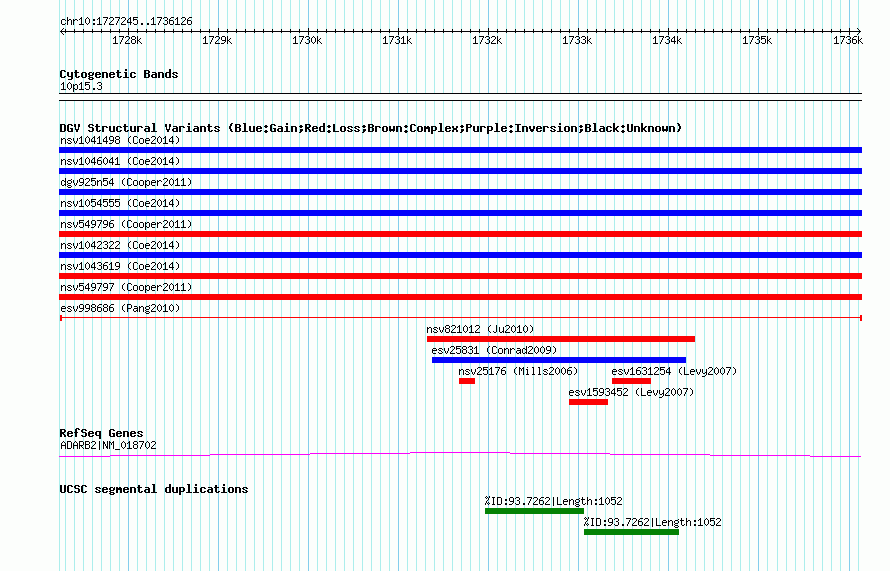Screen dimensions: 890x571
Task: Select the nsv549797 (Cooper2011) red bar
Action: click(x=460, y=297)
